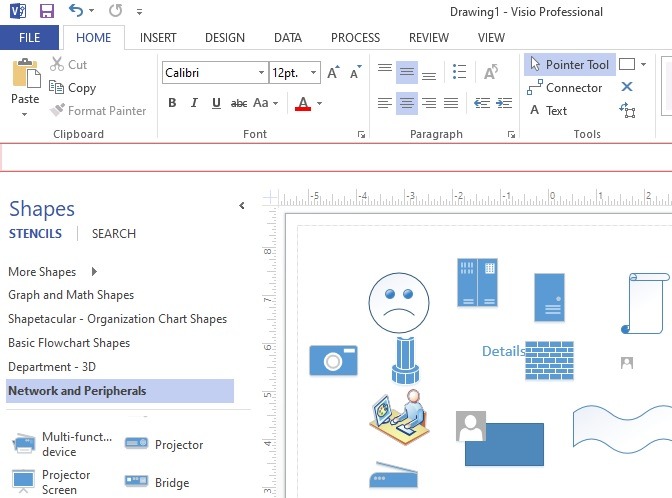
Task: Open Basic Flowchart Shapes stencil
Action: click(x=69, y=343)
